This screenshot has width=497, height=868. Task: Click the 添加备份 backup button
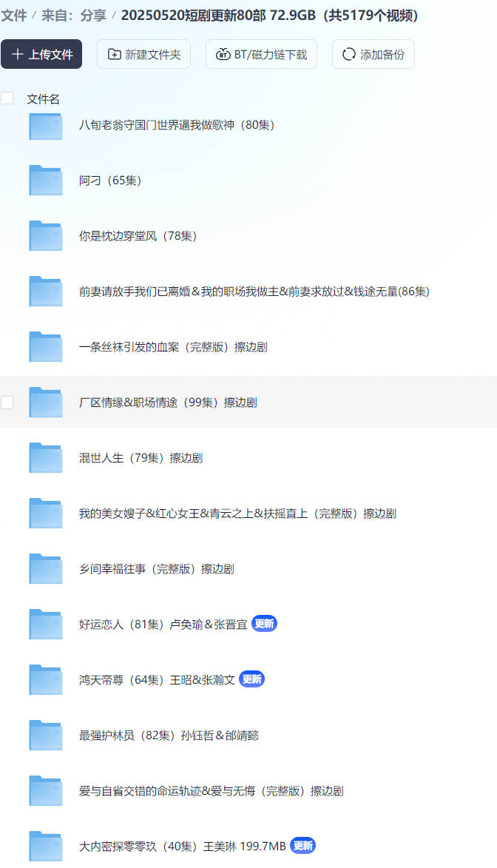(x=373, y=54)
